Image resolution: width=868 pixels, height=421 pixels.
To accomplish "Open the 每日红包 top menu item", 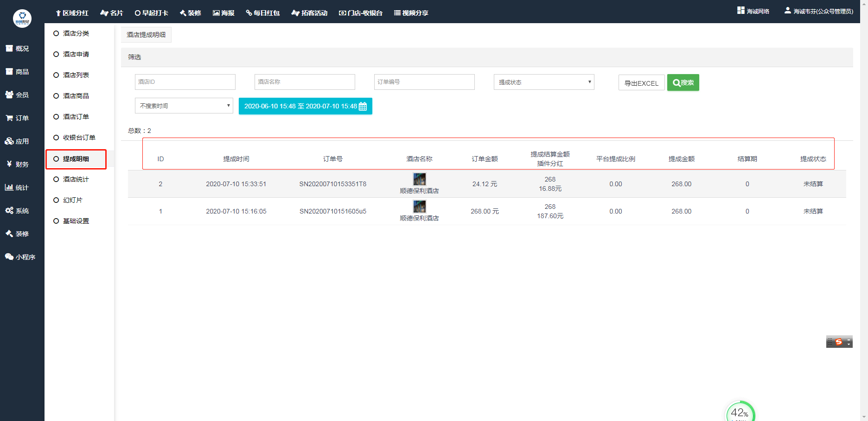I will click(263, 13).
